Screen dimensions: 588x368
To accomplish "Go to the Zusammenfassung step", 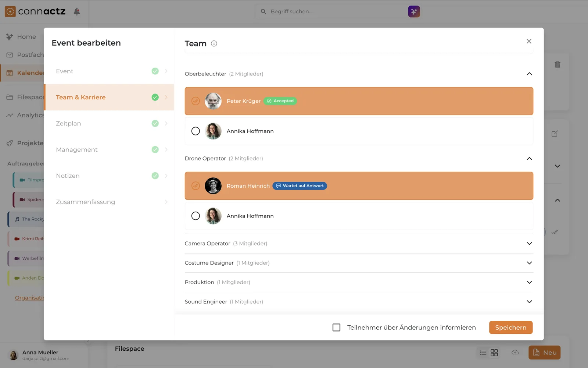I will coord(109,202).
